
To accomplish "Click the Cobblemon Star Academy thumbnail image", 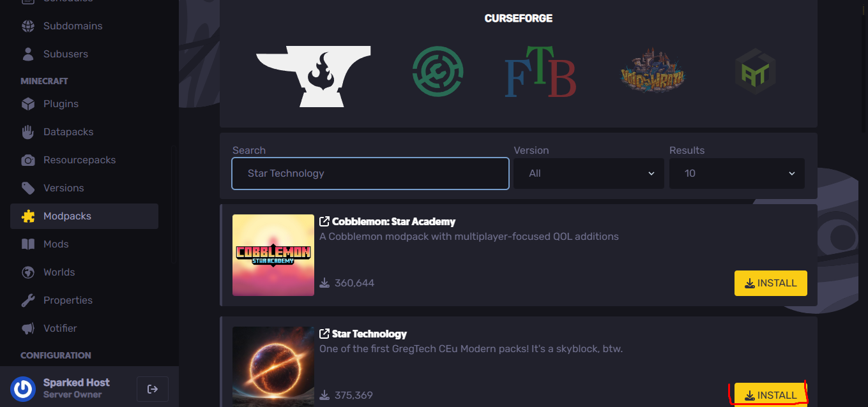I will point(273,255).
